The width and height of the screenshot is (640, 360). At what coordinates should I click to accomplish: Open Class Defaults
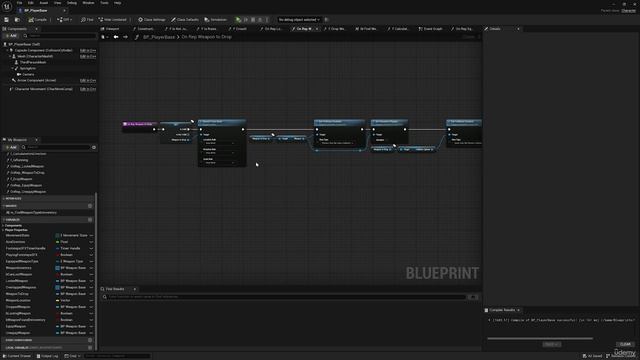point(185,20)
